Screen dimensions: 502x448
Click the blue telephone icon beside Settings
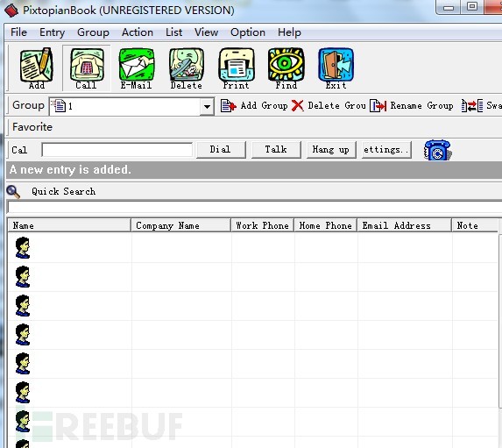pyautogui.click(x=437, y=150)
